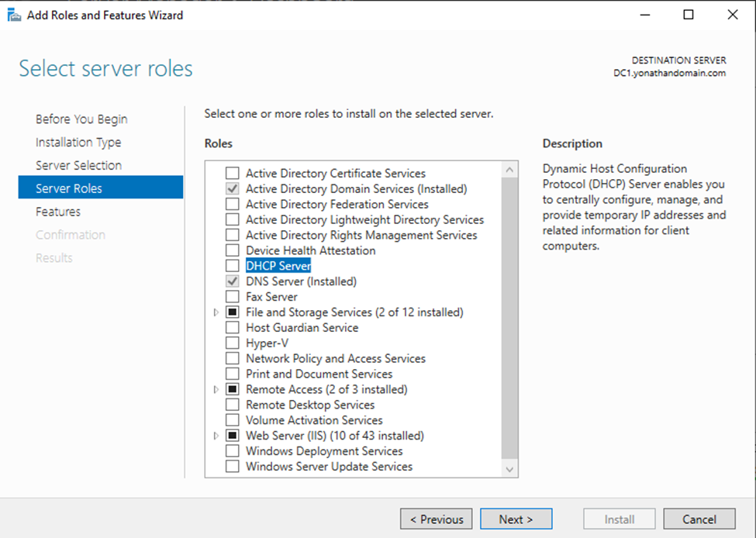Go to the Features step
The width and height of the screenshot is (756, 538).
58,212
